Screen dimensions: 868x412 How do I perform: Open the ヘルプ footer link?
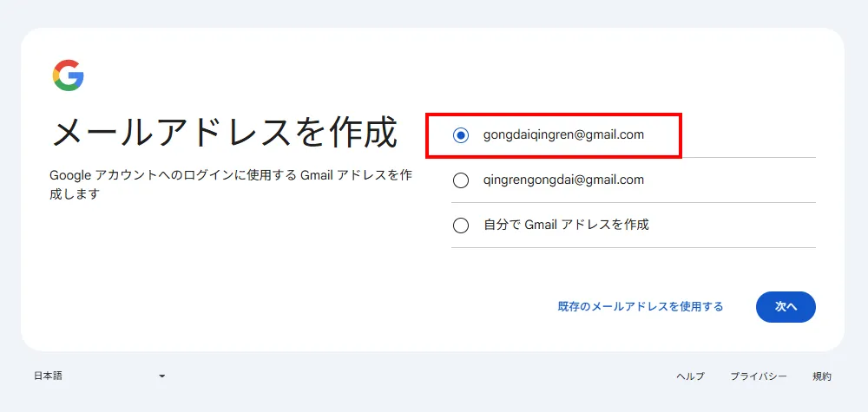pos(690,376)
